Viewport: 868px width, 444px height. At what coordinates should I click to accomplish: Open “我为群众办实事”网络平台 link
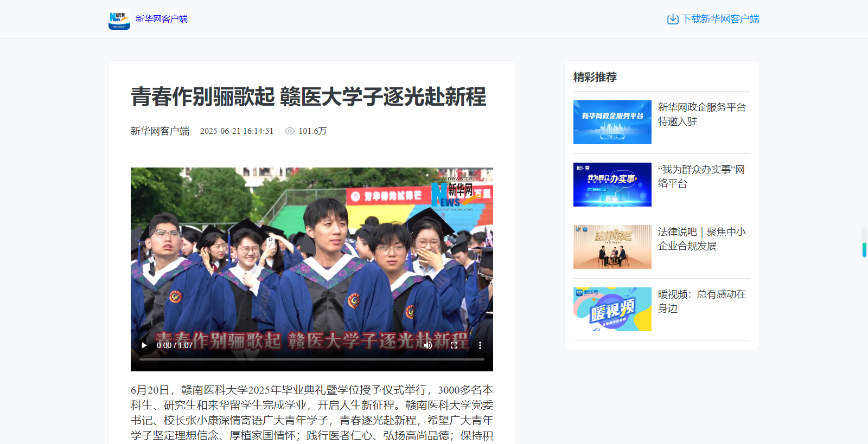pyautogui.click(x=701, y=177)
